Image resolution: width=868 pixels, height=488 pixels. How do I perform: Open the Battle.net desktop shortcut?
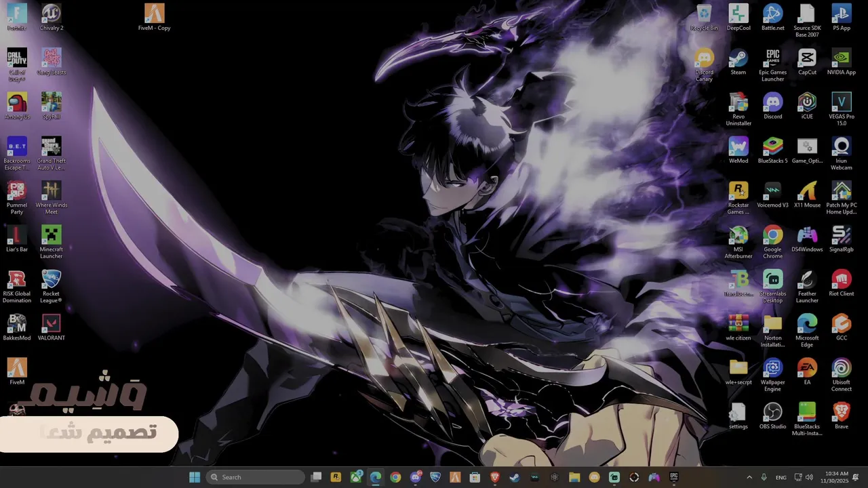(773, 17)
